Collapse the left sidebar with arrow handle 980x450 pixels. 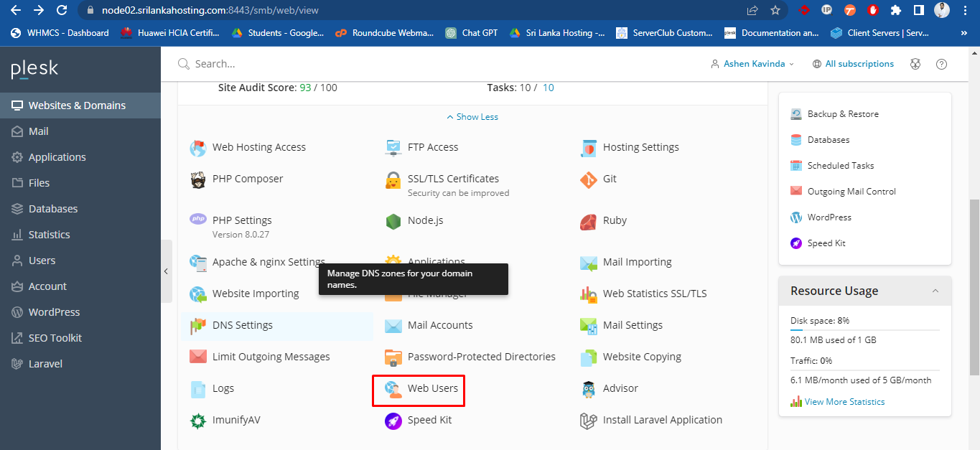[166, 271]
